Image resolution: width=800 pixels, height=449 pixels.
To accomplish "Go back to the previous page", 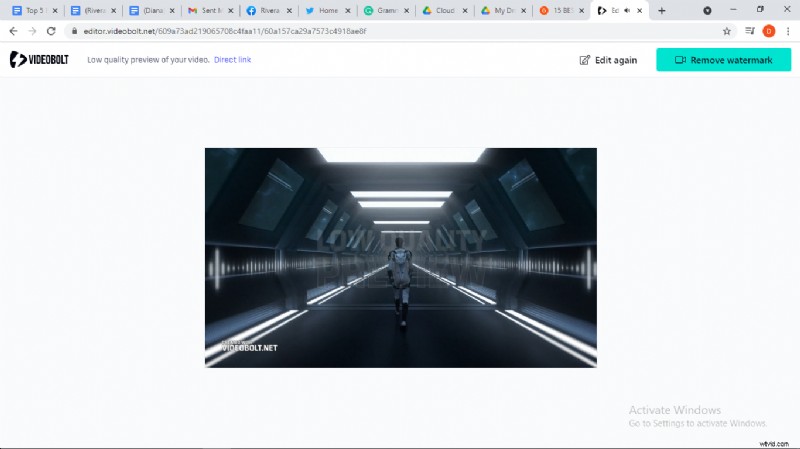I will click(13, 31).
